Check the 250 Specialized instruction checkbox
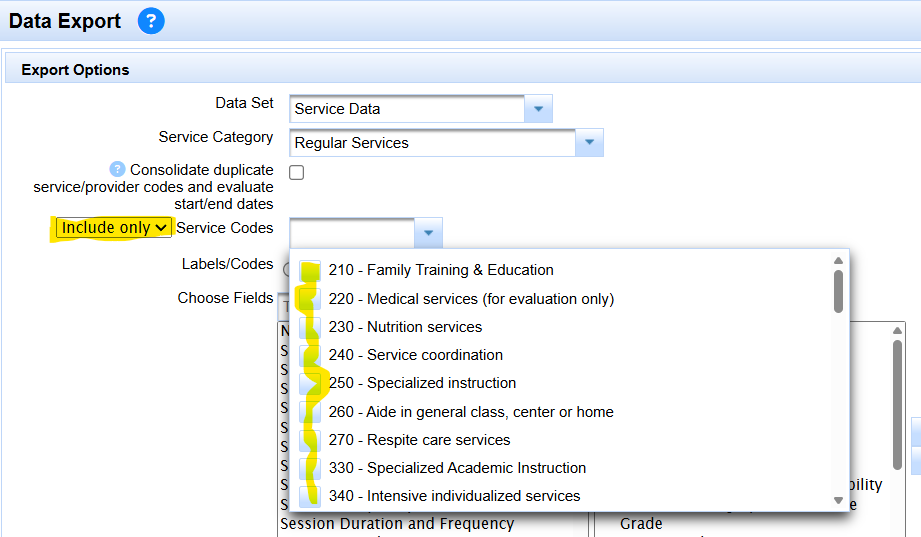 point(310,383)
